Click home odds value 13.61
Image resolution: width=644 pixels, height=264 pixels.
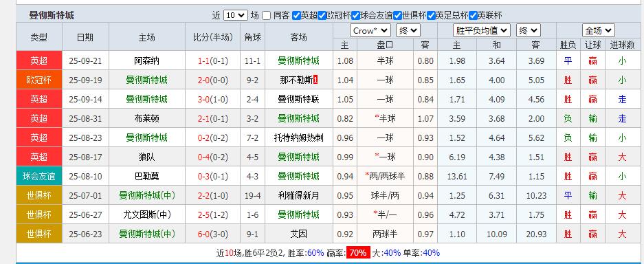click(457, 176)
